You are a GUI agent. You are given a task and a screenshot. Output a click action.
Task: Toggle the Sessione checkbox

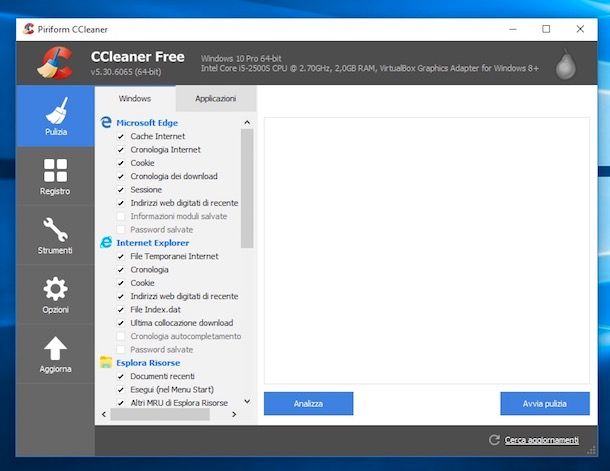[121, 190]
